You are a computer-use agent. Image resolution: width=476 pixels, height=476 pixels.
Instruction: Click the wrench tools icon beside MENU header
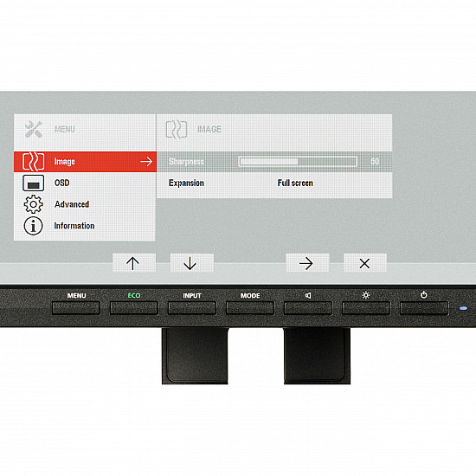[34, 129]
